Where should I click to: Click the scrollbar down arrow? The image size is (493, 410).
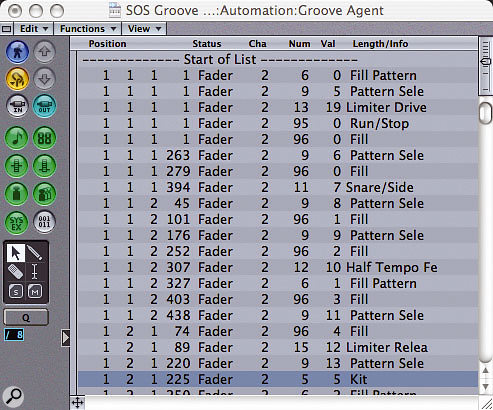[485, 387]
